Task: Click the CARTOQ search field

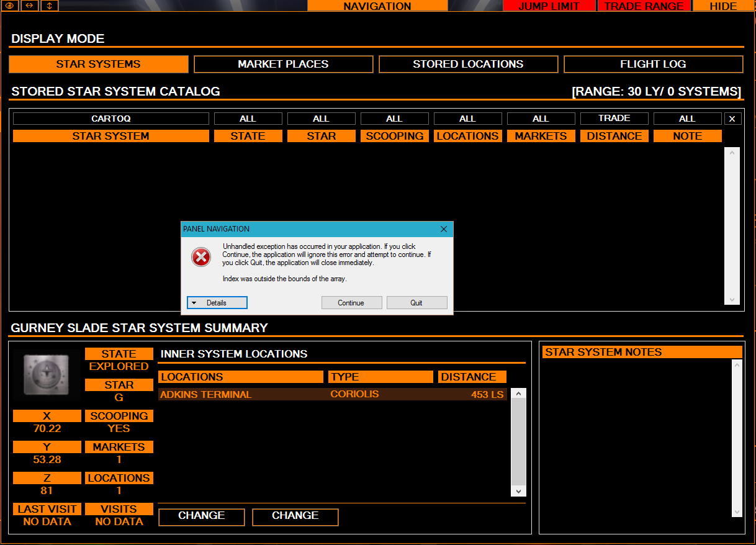Action: click(111, 119)
